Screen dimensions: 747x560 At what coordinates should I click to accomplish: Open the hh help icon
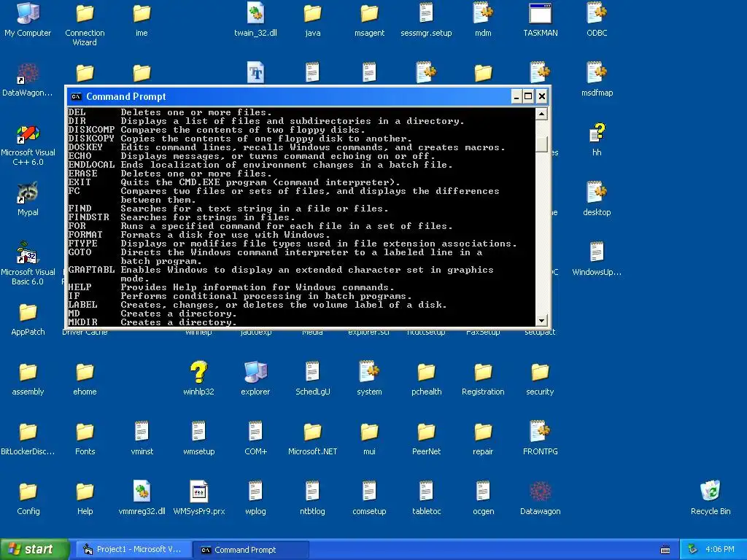(597, 133)
